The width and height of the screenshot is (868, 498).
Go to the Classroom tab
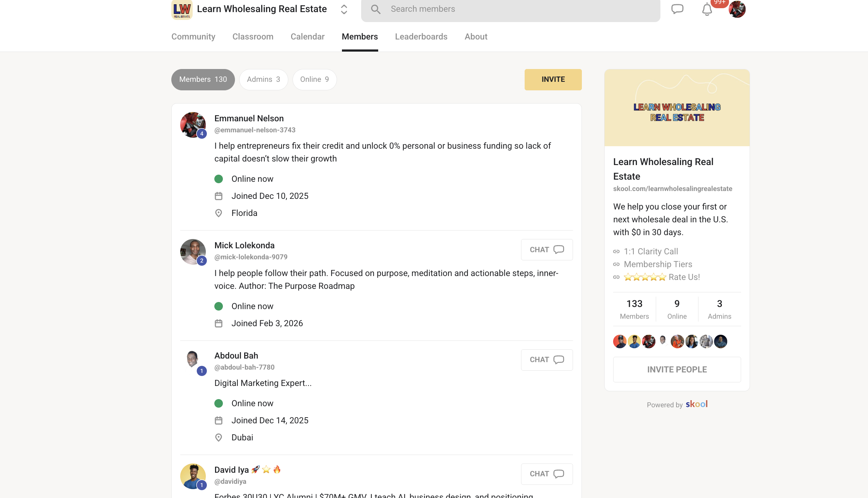[x=253, y=37]
